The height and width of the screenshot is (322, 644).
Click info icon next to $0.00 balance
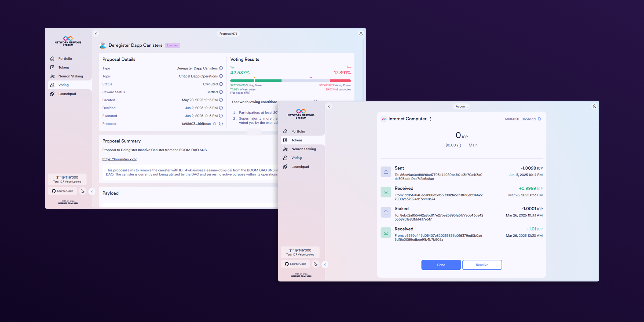coord(459,145)
